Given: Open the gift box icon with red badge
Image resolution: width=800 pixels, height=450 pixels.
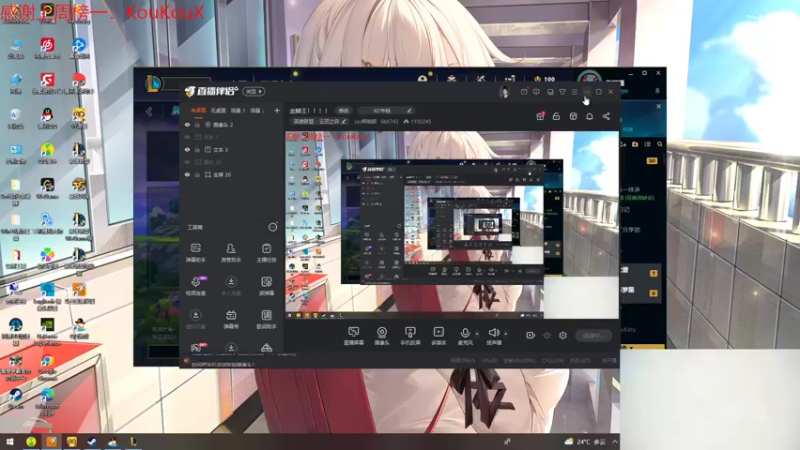Looking at the screenshot, I should [540, 116].
